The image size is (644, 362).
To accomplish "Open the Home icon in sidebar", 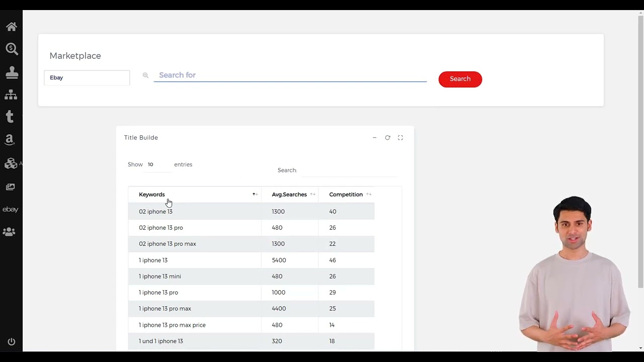I will (11, 27).
